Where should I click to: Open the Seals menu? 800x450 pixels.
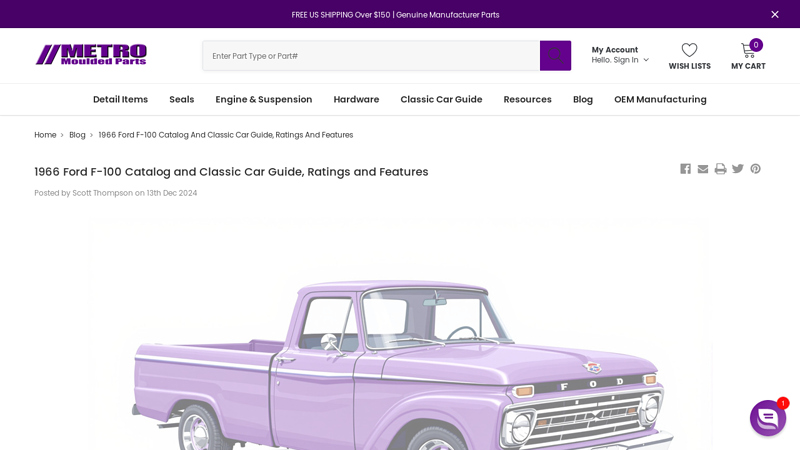[181, 99]
